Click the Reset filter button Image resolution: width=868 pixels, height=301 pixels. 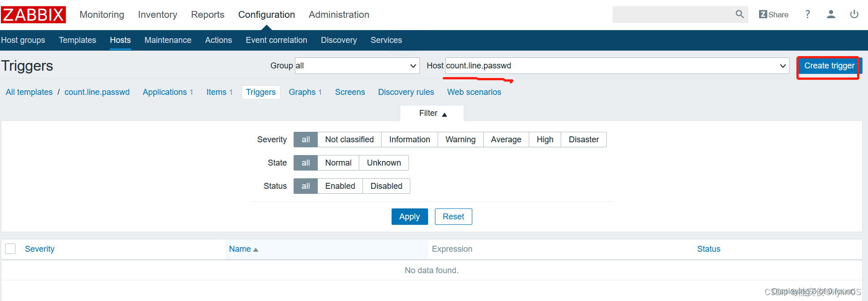(453, 217)
